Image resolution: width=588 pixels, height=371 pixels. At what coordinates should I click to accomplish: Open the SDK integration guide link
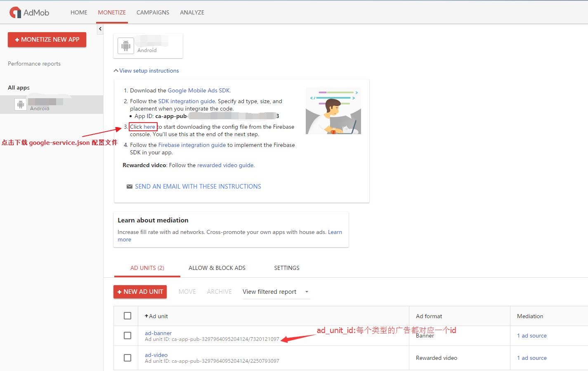[187, 101]
